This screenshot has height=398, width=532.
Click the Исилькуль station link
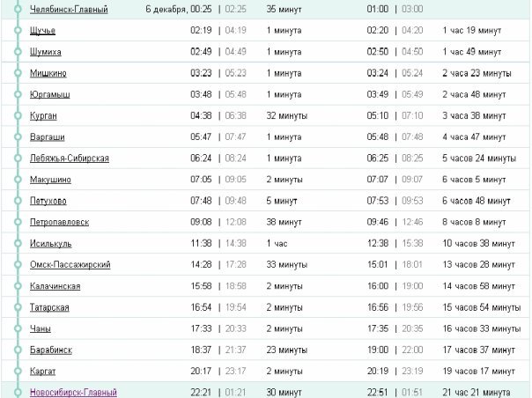click(51, 243)
